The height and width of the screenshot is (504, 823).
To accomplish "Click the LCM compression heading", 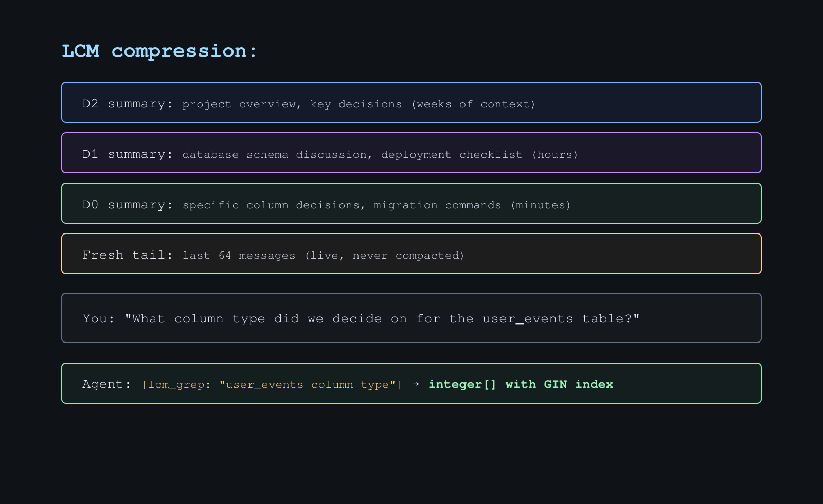I will coord(158,50).
